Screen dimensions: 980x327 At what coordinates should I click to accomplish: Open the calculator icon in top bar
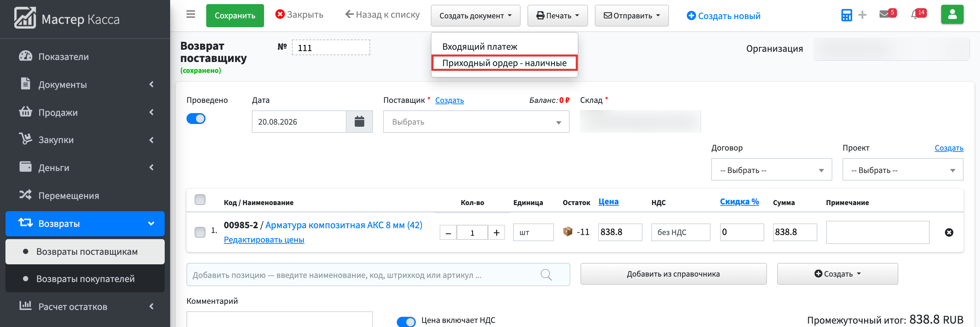[847, 15]
